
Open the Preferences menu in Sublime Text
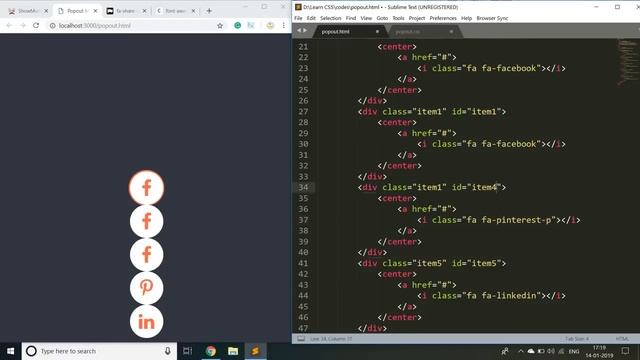point(443,18)
